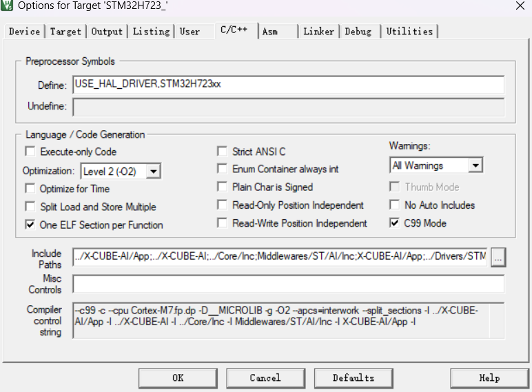Click the Include Paths text field
532x392 pixels.
click(280, 257)
